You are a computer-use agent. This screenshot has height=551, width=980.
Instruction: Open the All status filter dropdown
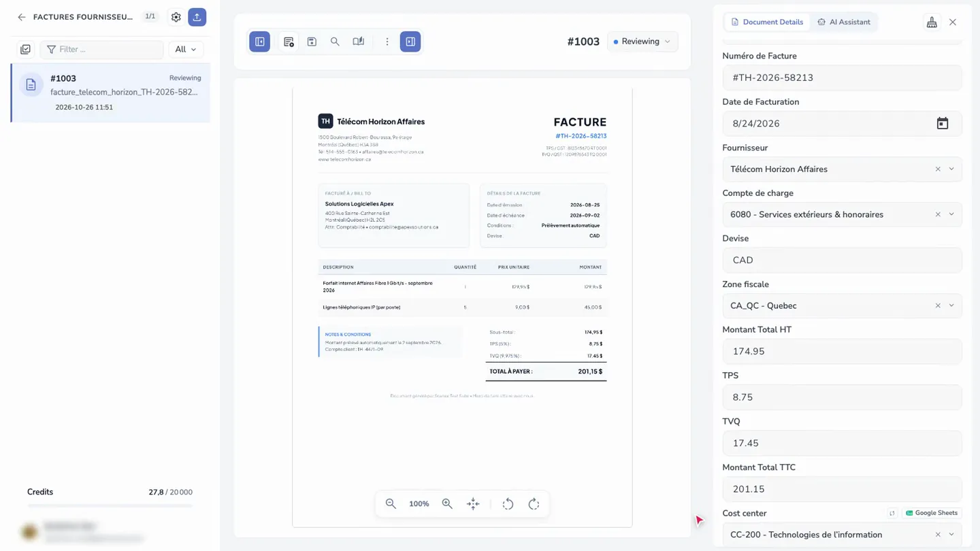tap(185, 49)
